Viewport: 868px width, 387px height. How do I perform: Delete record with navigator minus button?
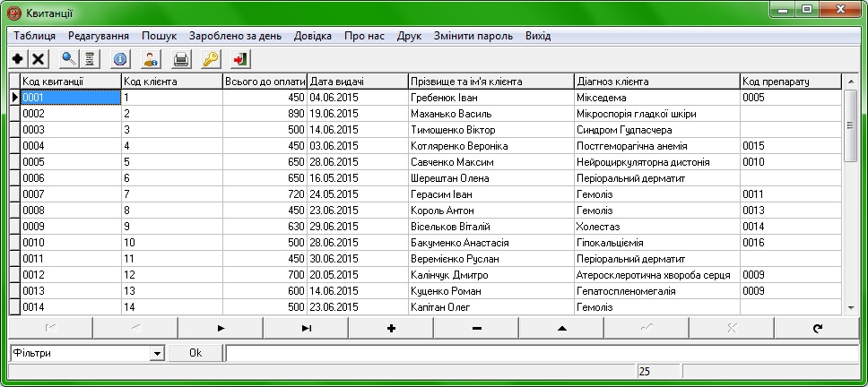pos(477,328)
